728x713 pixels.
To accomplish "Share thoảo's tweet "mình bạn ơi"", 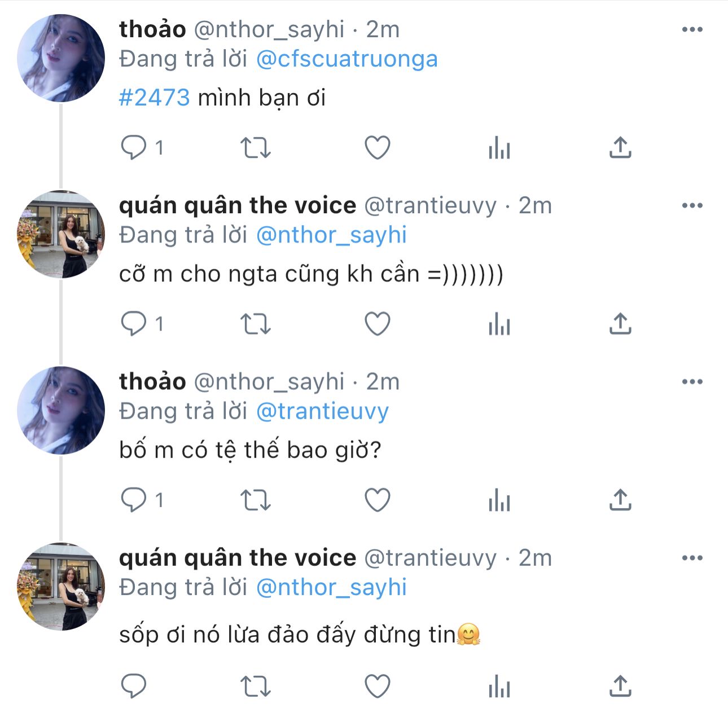I will click(x=620, y=148).
